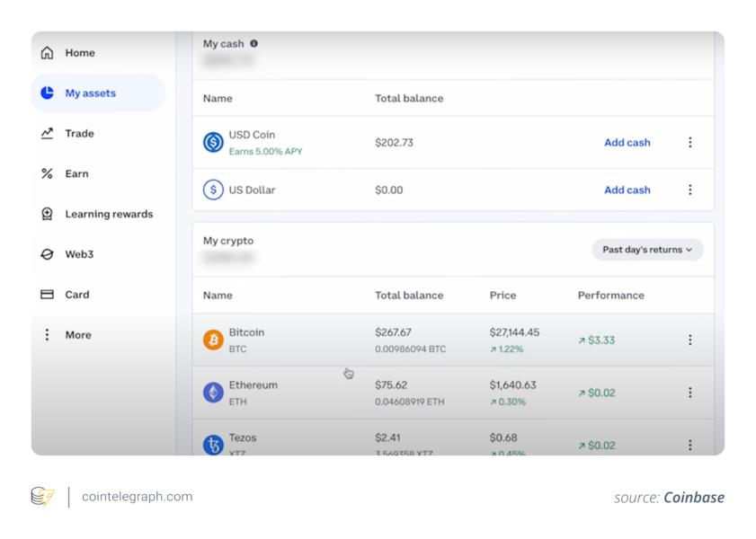
Task: Click the US Dollar sign icon
Action: click(x=213, y=190)
